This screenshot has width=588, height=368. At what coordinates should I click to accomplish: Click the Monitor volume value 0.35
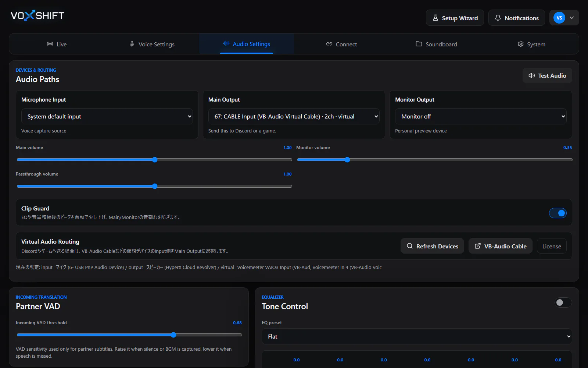tap(567, 148)
